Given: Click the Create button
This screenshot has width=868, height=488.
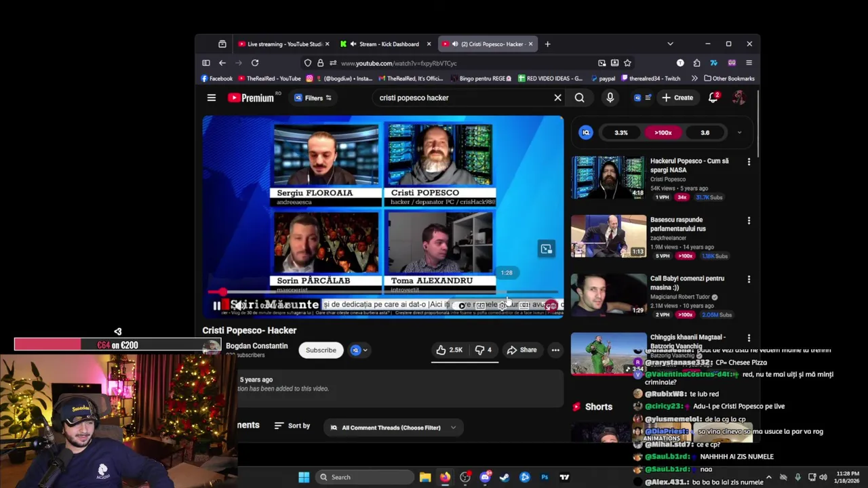Looking at the screenshot, I should pos(677,98).
